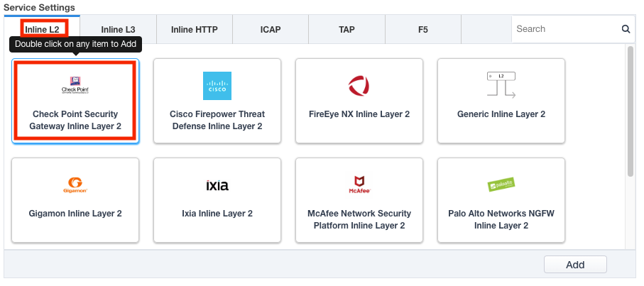644x286 pixels.
Task: Open the Inline L3 tab
Action: click(118, 30)
